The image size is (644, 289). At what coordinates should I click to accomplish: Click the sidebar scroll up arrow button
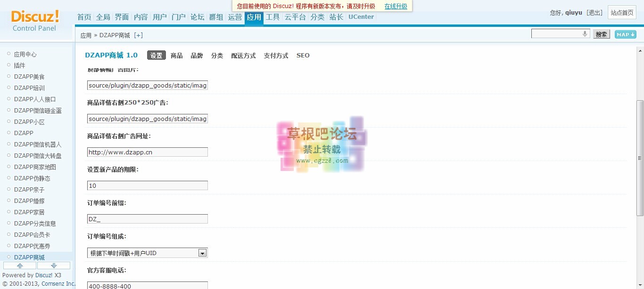coord(20,265)
